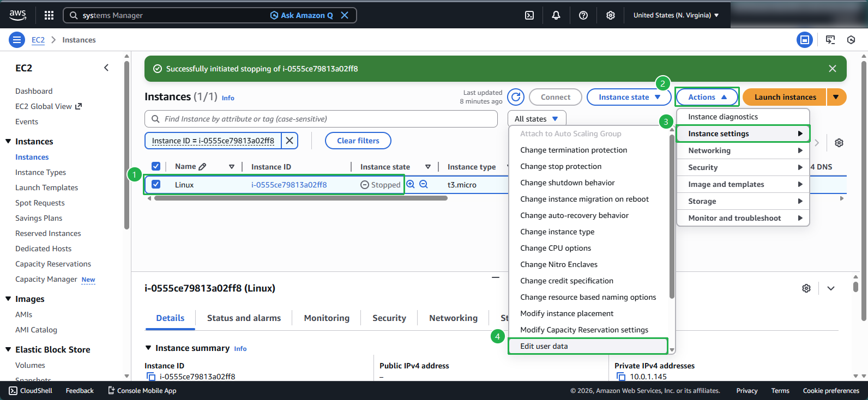Open the region selector United States (N. Virginia)
The image size is (868, 400).
pos(676,15)
